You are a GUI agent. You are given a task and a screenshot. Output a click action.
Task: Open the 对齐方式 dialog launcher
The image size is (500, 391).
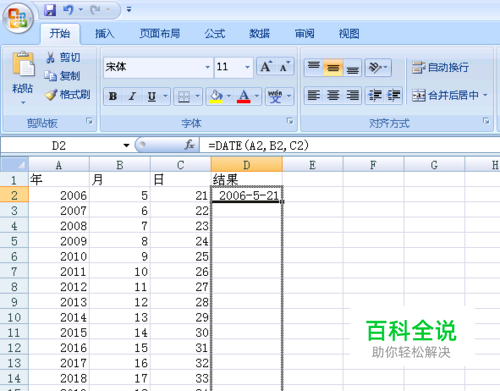click(486, 121)
